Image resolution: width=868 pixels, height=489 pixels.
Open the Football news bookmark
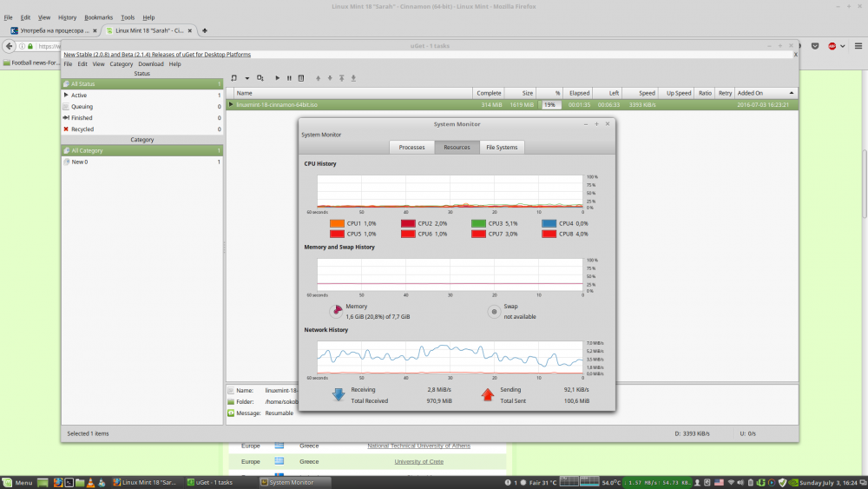click(31, 63)
